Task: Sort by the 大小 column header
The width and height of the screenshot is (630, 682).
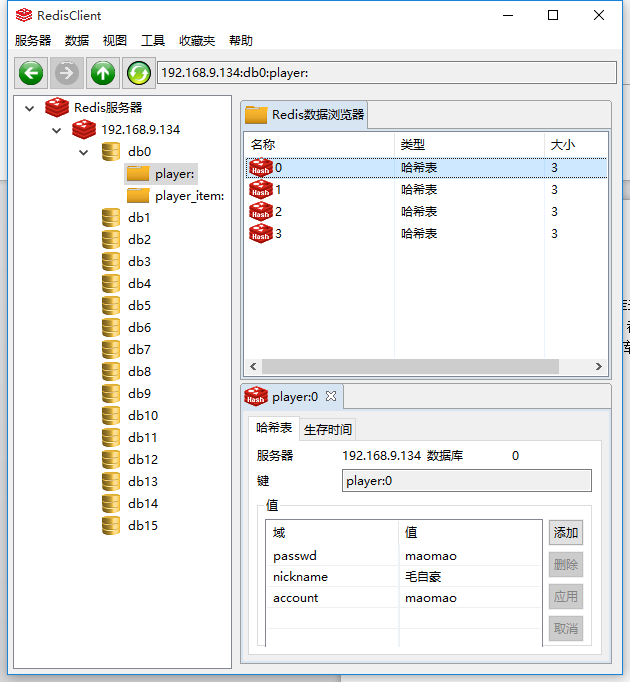Action: pos(576,144)
